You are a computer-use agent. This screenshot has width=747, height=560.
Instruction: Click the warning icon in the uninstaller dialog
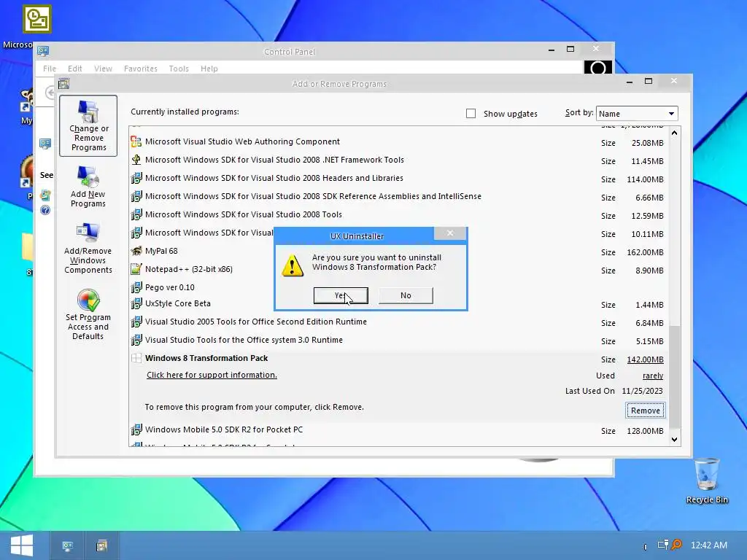coord(292,265)
